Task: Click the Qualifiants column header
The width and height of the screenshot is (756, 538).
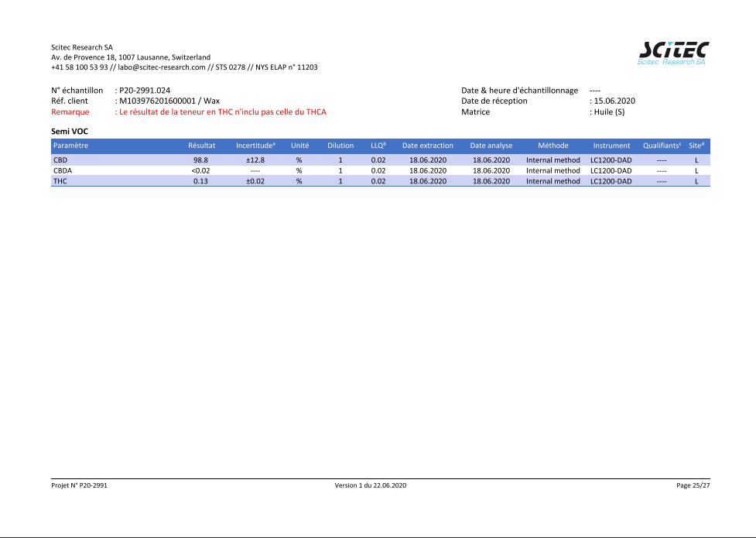Action: click(x=662, y=146)
